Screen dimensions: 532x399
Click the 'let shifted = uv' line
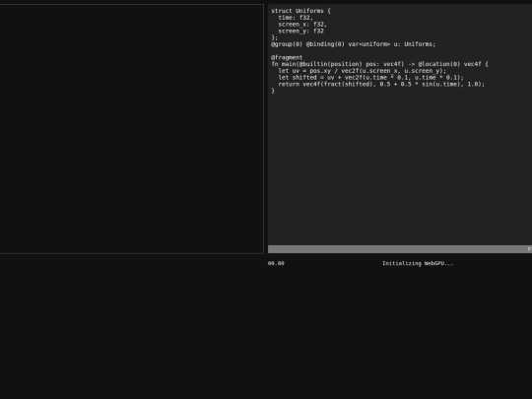pos(370,78)
